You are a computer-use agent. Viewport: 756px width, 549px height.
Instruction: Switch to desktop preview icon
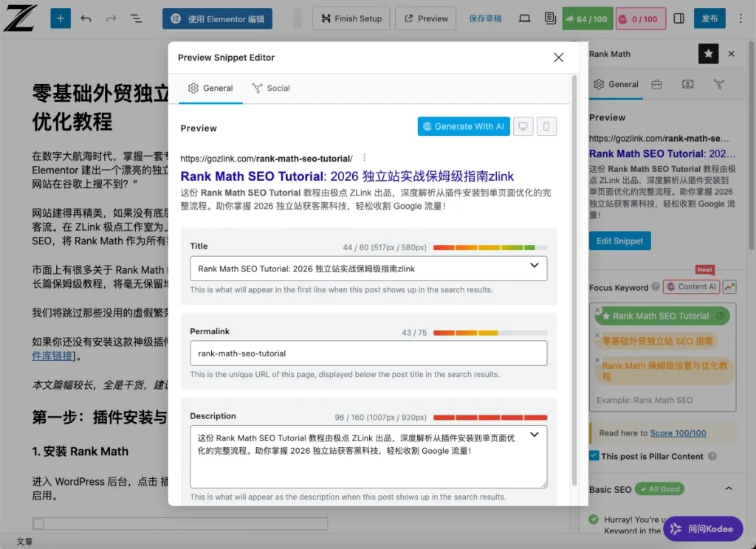(x=523, y=127)
